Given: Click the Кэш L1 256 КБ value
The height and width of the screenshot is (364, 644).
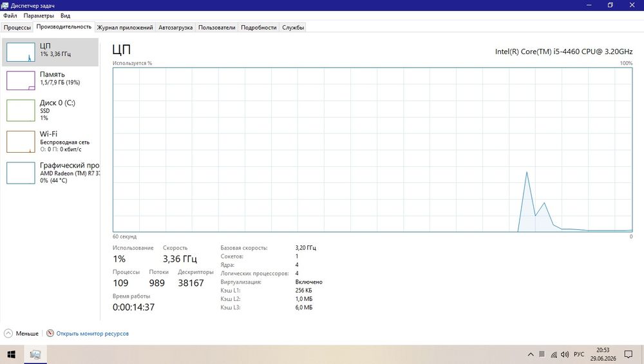Looking at the screenshot, I should coord(303,291).
